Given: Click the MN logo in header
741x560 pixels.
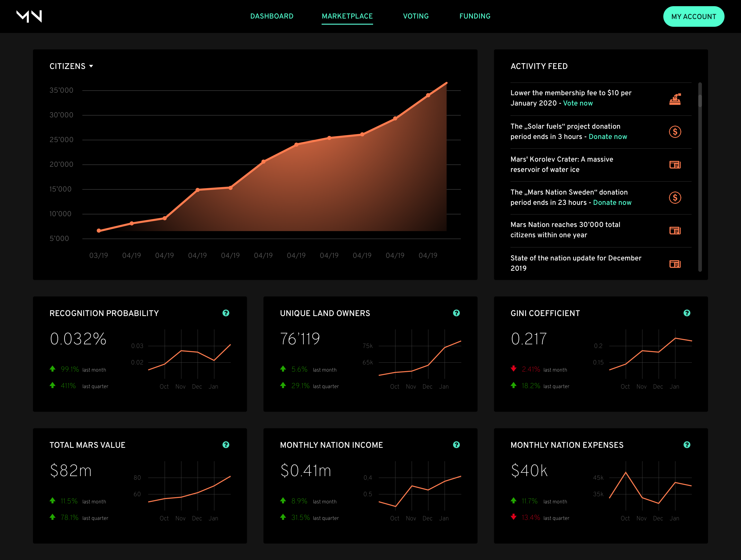Looking at the screenshot, I should click(29, 16).
